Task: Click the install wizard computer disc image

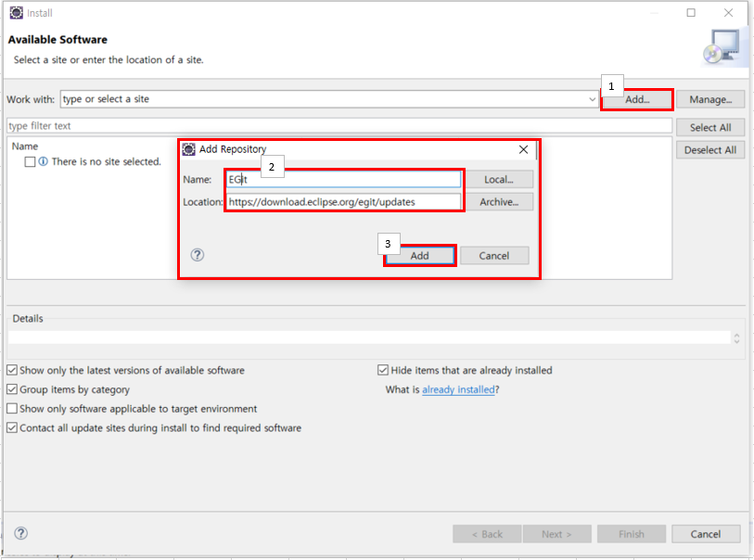Action: tap(722, 47)
